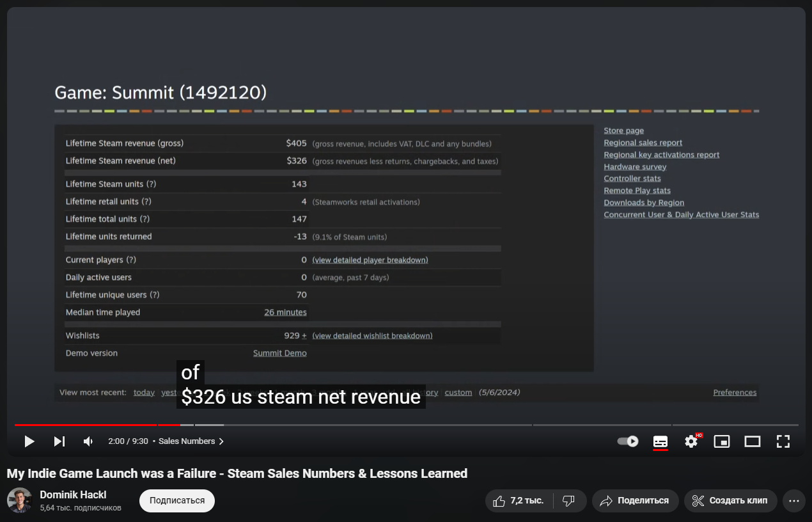This screenshot has width=812, height=522.
Task: Open the Preferences link
Action: point(735,393)
